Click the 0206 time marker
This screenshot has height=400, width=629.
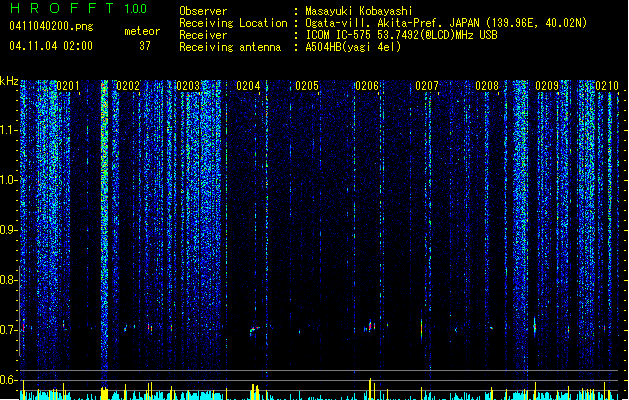click(x=367, y=86)
